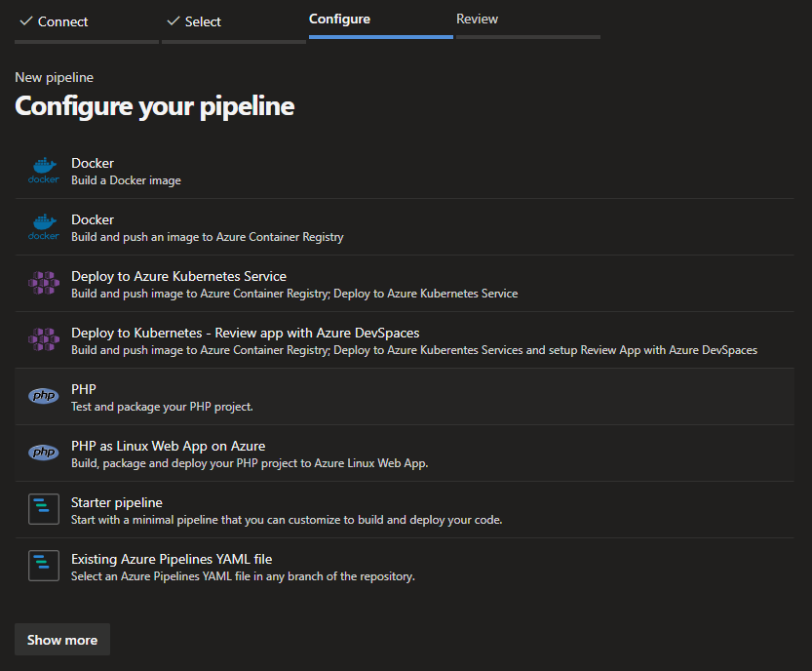Choose Docker title above Build and push an image

tap(93, 219)
